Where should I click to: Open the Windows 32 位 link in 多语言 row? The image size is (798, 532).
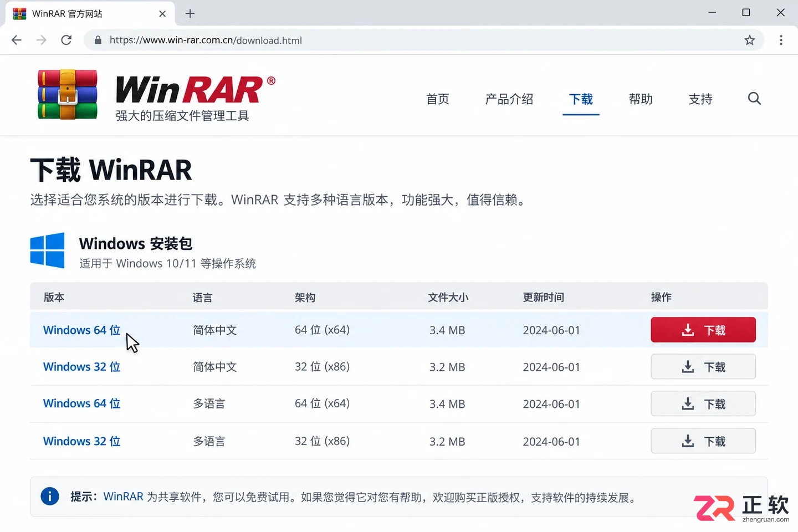(81, 441)
